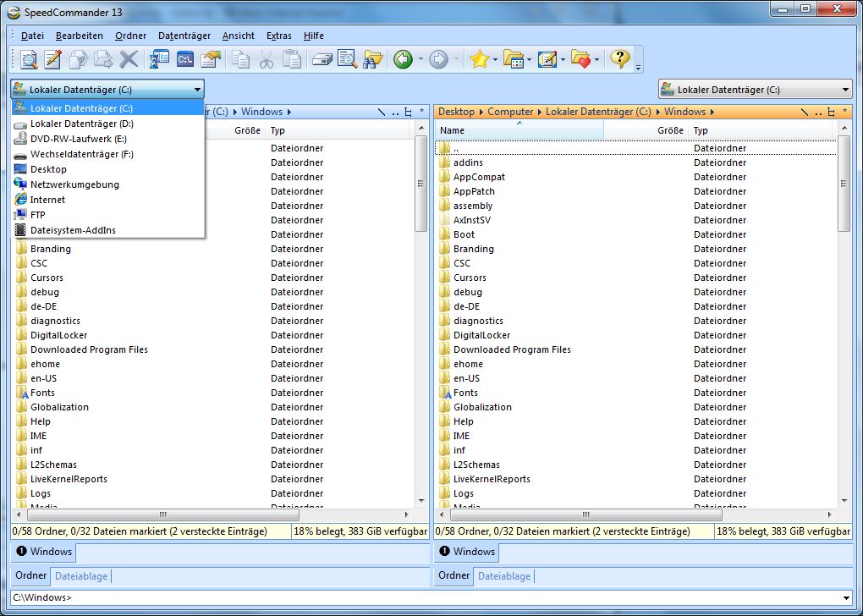Open command prompt via the C:\ icon
Viewport: 863px width, 616px height.
185,59
